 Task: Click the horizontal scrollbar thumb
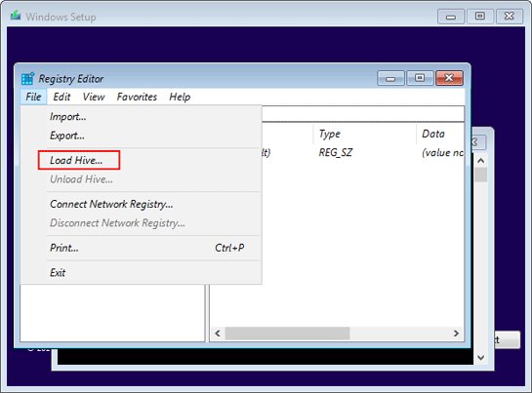(287, 334)
